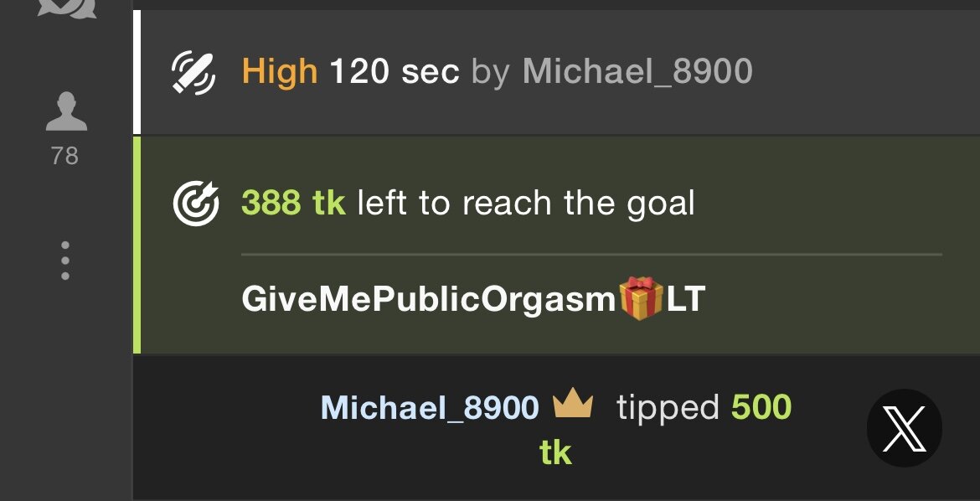Open the three-dot more options menu
The image size is (980, 501).
[x=65, y=261]
